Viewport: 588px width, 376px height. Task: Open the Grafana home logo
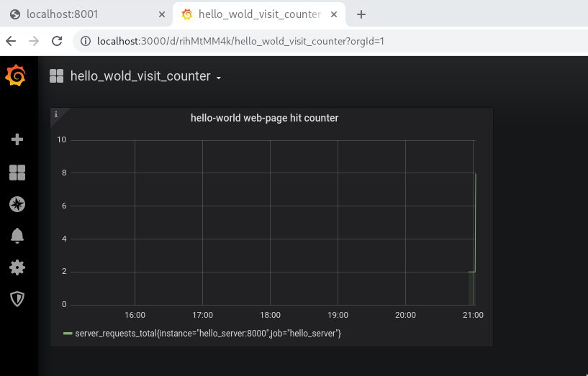coord(15,75)
